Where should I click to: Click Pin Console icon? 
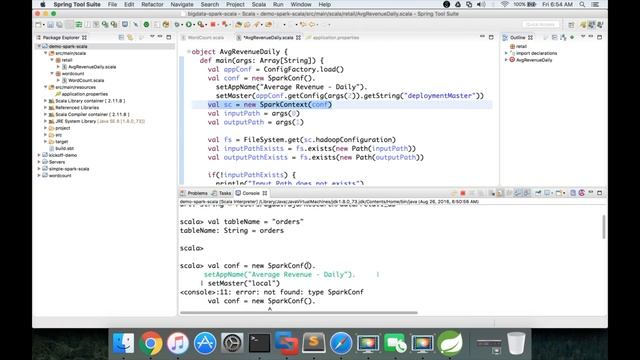(538, 193)
